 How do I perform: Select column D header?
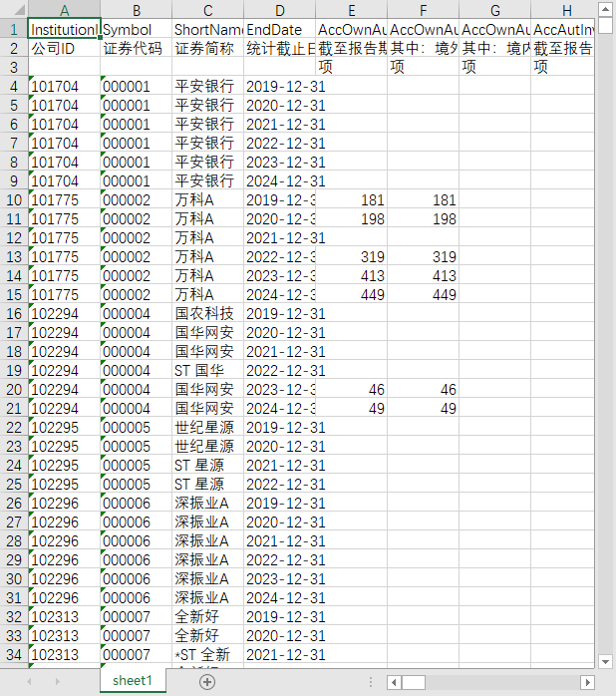click(x=280, y=10)
